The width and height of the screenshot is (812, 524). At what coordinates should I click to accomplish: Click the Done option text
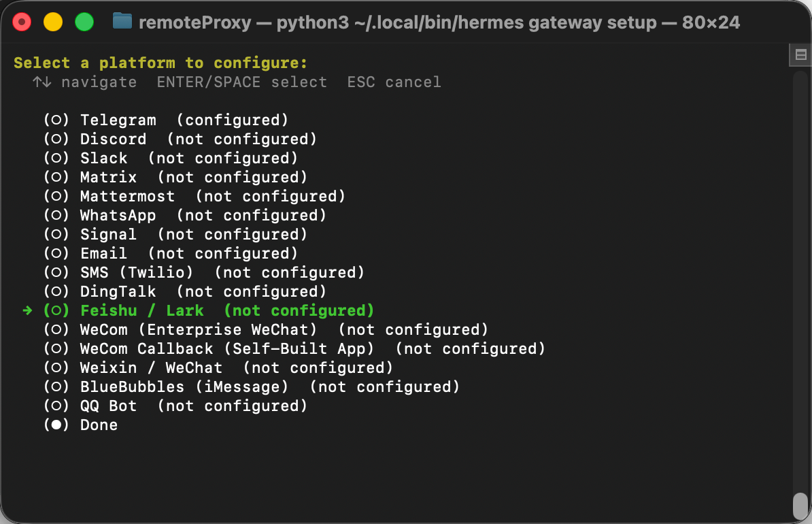(x=99, y=425)
